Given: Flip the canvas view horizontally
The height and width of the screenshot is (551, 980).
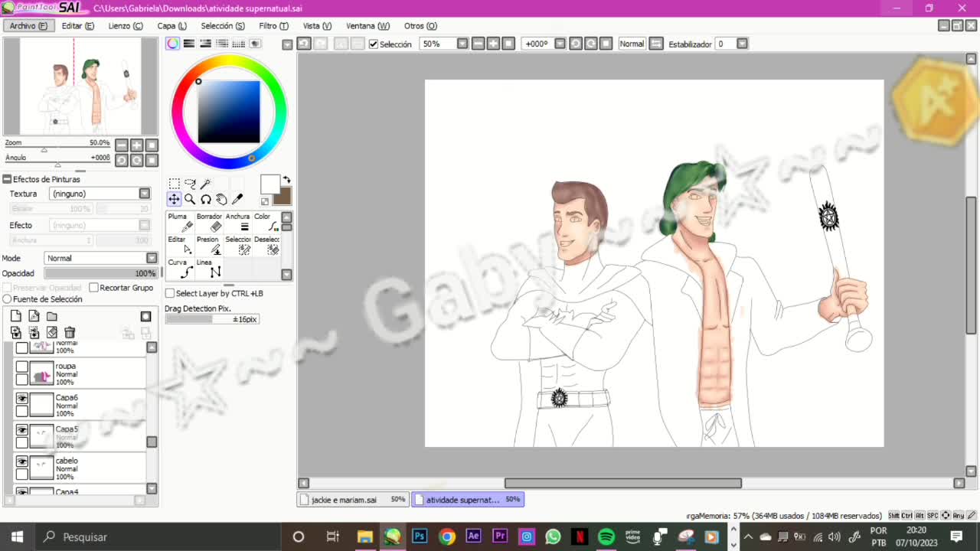Looking at the screenshot, I should tap(656, 44).
